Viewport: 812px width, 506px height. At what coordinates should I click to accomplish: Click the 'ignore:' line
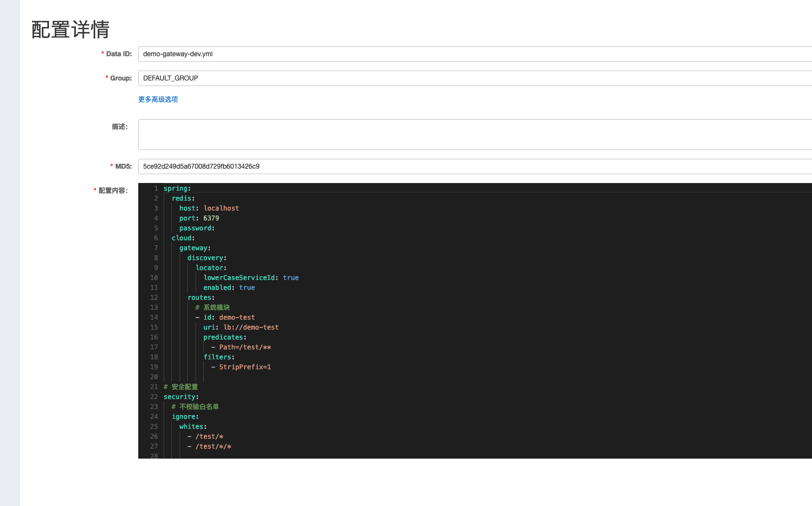(185, 417)
